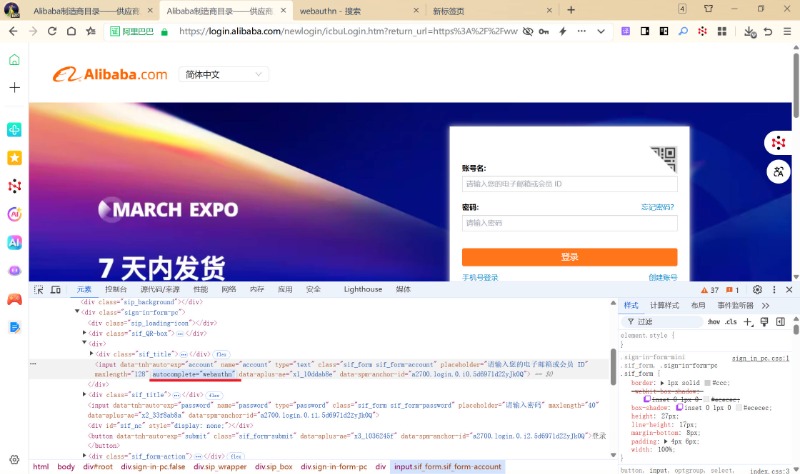
Task: Click the blue magnifier search extension icon
Action: tap(683, 31)
